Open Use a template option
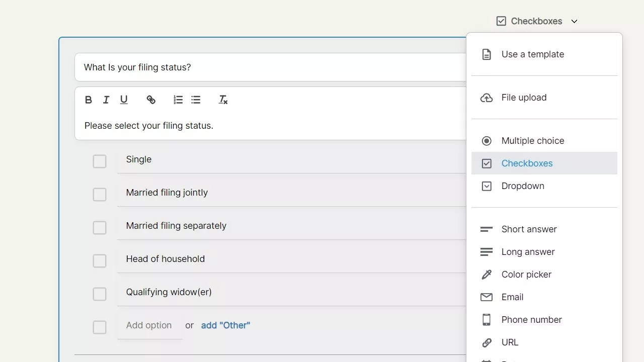 tap(532, 54)
